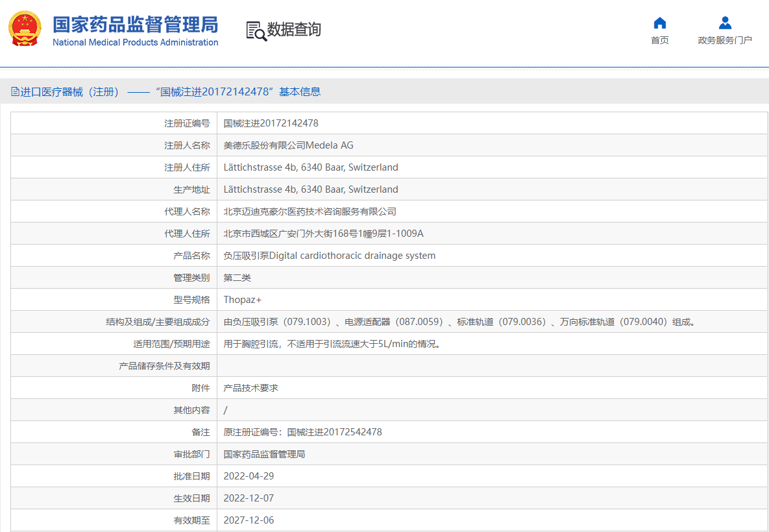Screen dimensions: 769x532
Task: Click 国家药品监督管理局 header title
Action: click(x=136, y=25)
